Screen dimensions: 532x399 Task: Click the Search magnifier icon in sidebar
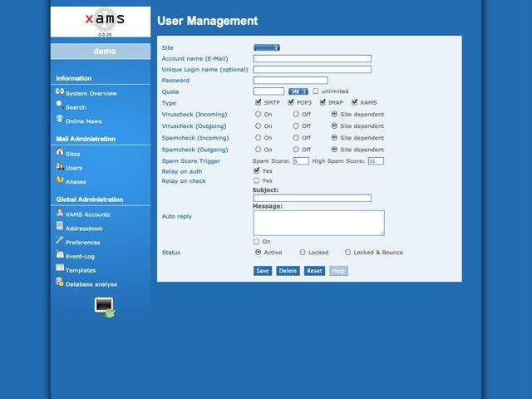60,105
